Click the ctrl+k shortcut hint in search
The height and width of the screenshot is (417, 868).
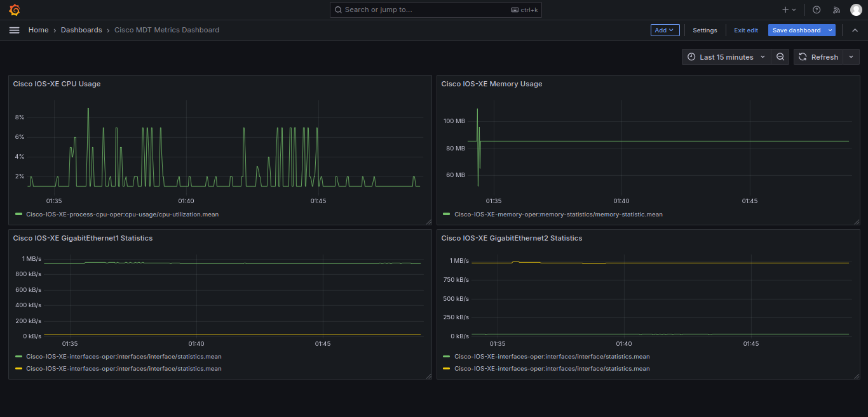click(x=524, y=10)
